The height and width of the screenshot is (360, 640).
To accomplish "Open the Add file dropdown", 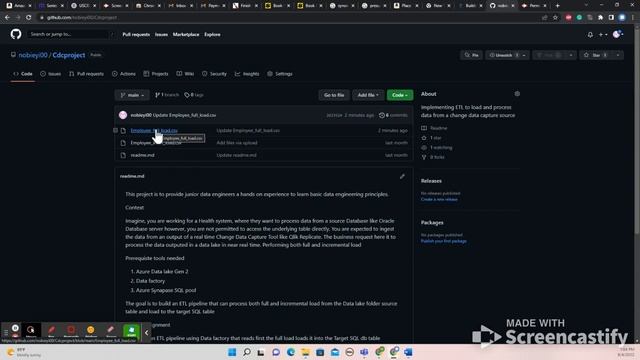I will click(x=368, y=95).
